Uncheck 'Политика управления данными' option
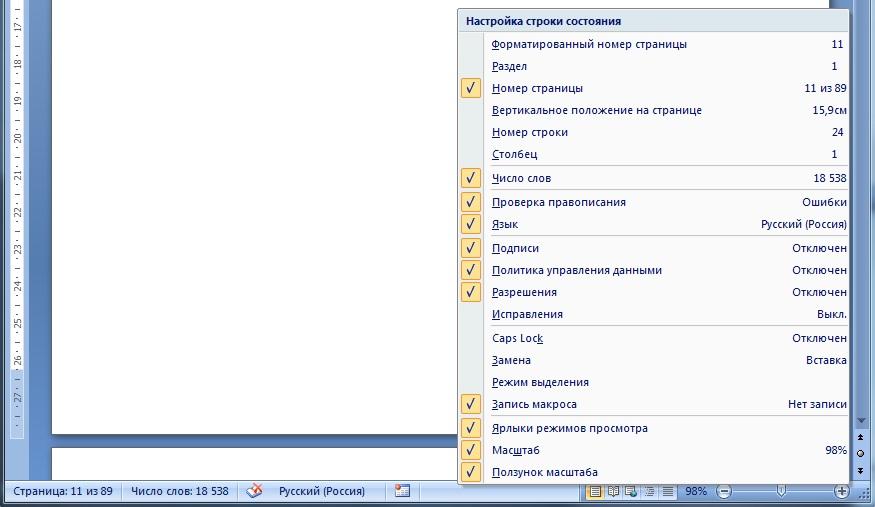This screenshot has height=507, width=875. pos(653,270)
